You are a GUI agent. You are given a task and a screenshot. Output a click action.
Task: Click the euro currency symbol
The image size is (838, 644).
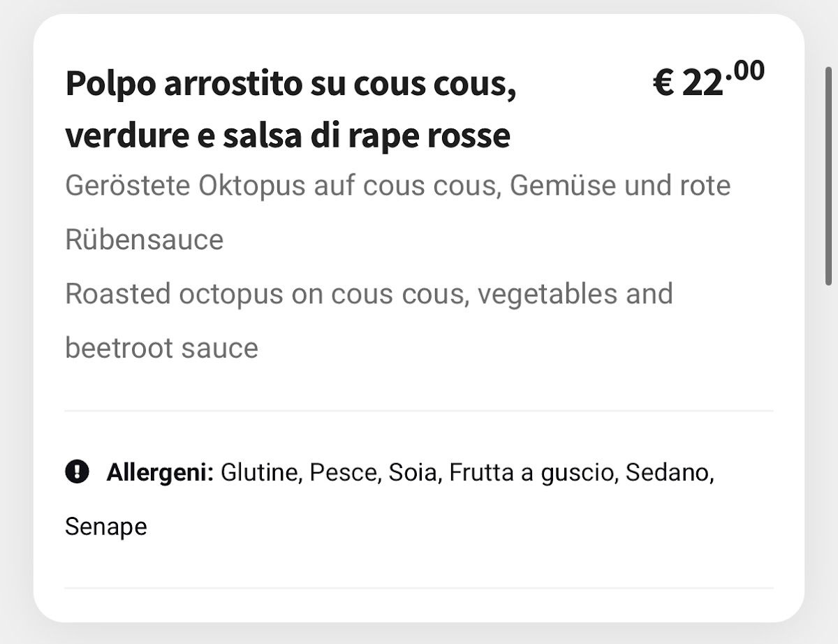(x=663, y=84)
